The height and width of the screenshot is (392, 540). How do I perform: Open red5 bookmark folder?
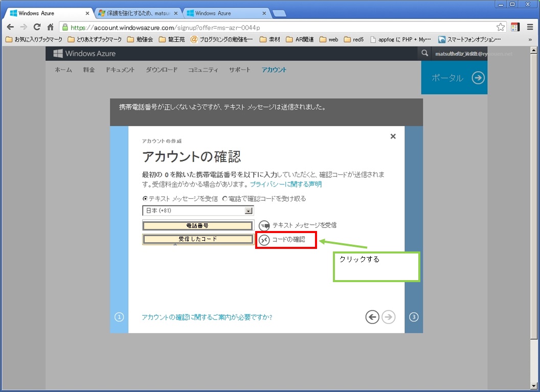coord(354,39)
